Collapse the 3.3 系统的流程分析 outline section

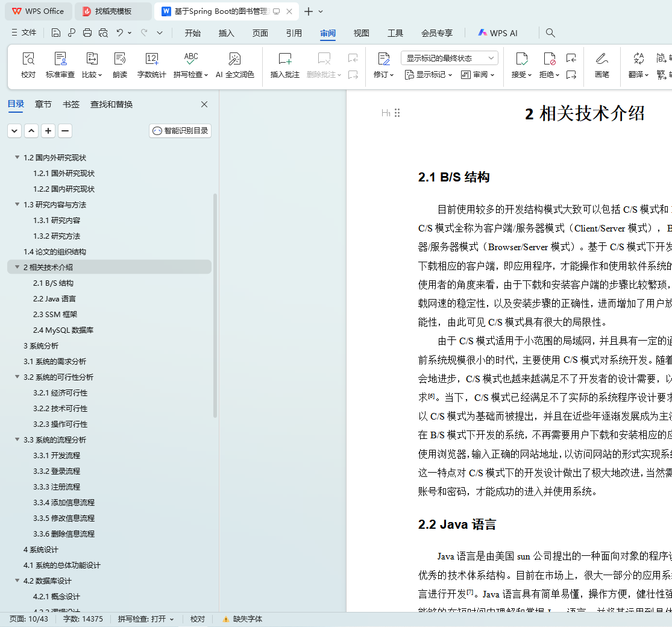point(17,440)
